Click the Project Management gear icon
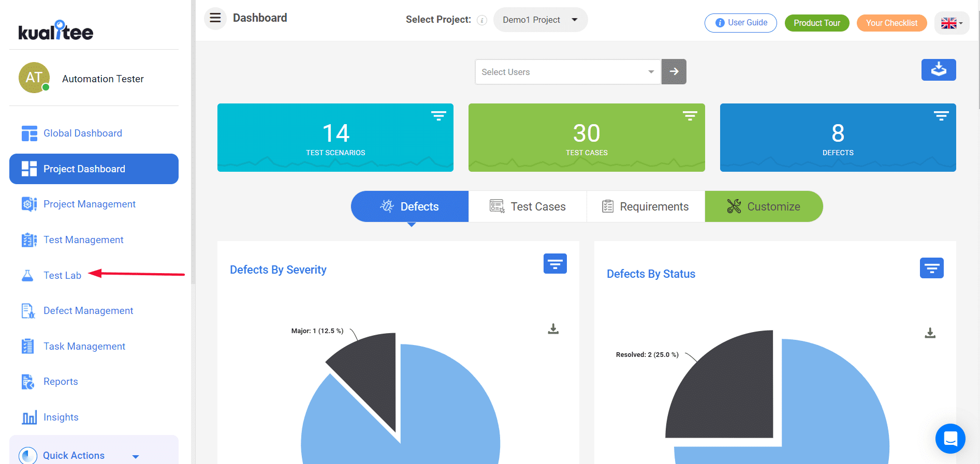This screenshot has width=980, height=464. click(29, 204)
